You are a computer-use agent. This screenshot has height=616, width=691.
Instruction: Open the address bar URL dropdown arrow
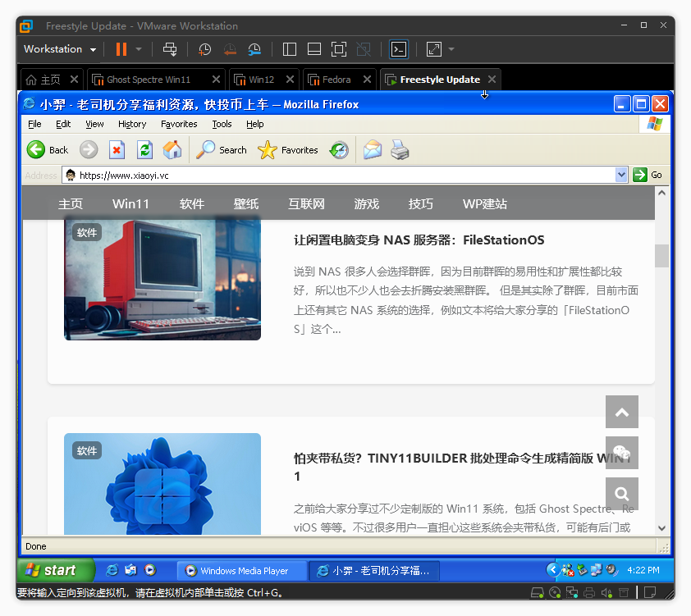click(621, 175)
